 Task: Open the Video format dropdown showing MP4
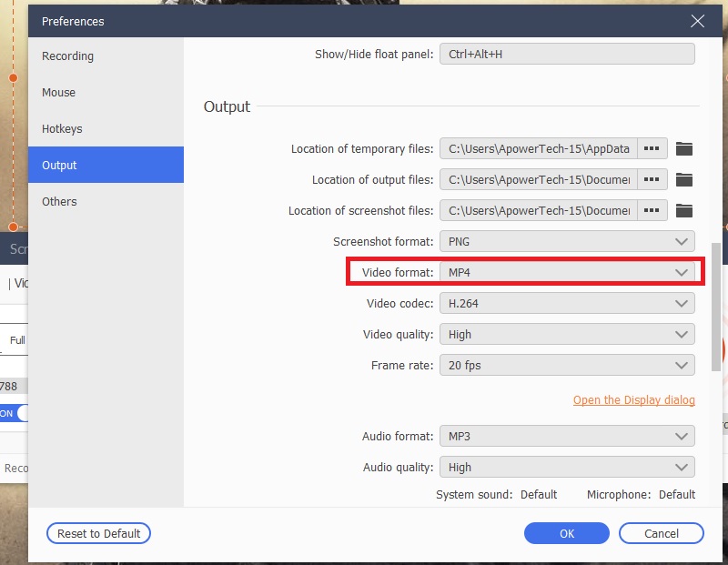pos(567,273)
